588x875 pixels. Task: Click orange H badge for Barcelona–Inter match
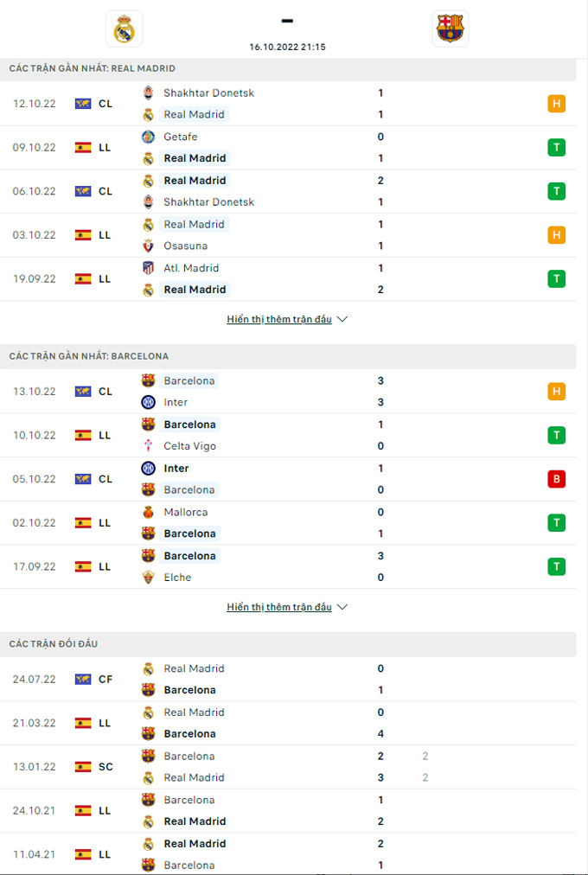click(556, 392)
